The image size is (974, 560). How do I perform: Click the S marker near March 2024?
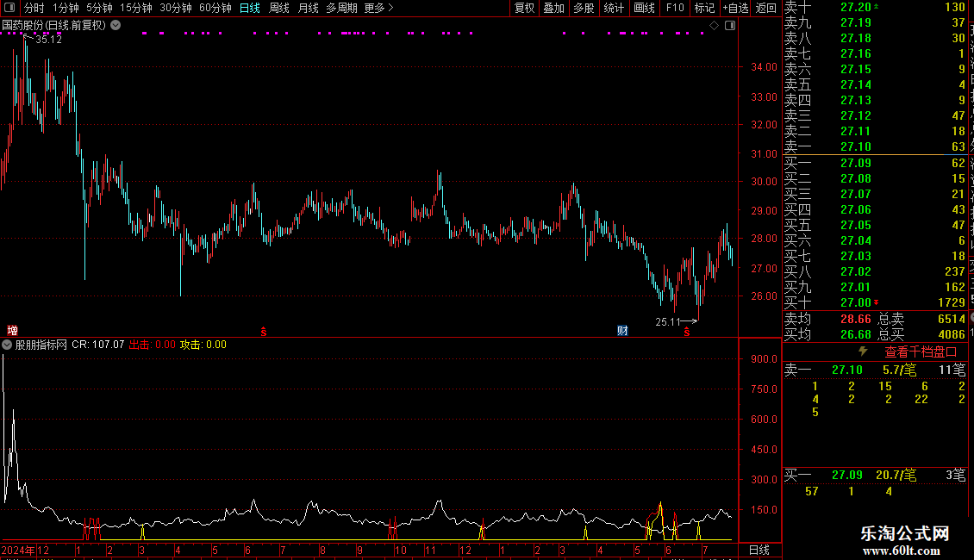pyautogui.click(x=264, y=332)
